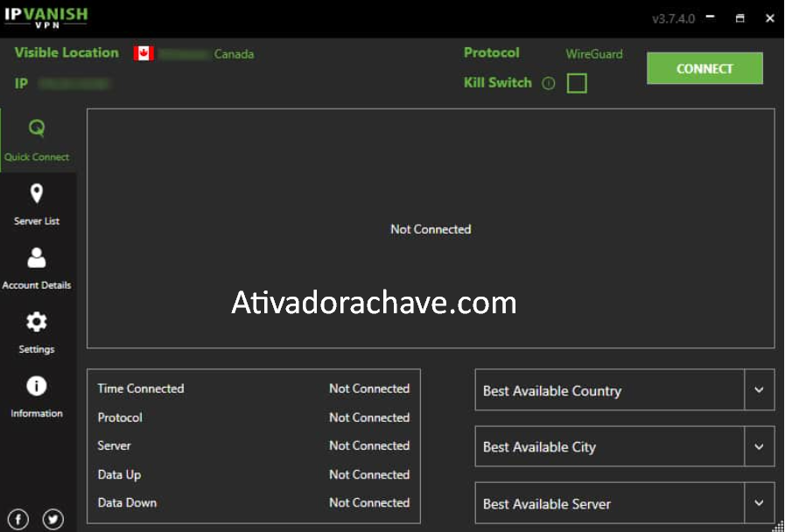This screenshot has height=532, width=785.
Task: Open the Information circle icon
Action: click(37, 386)
